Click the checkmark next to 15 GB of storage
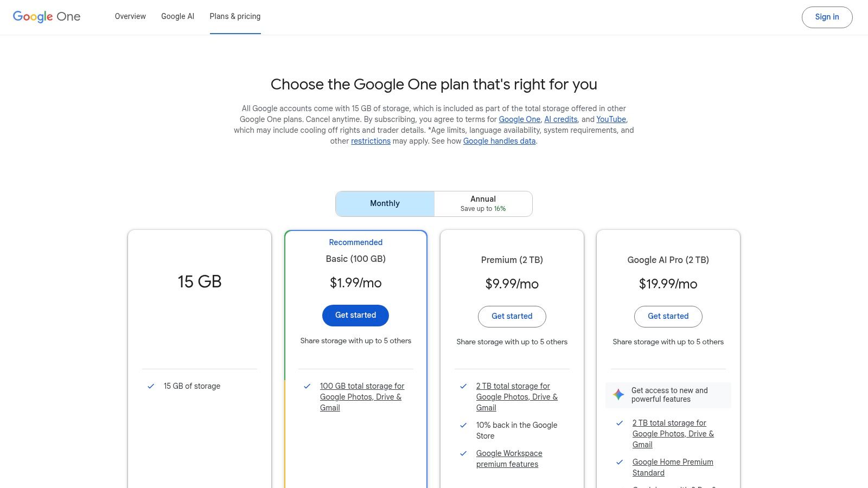Viewport: 868px width, 488px height. coord(150,386)
